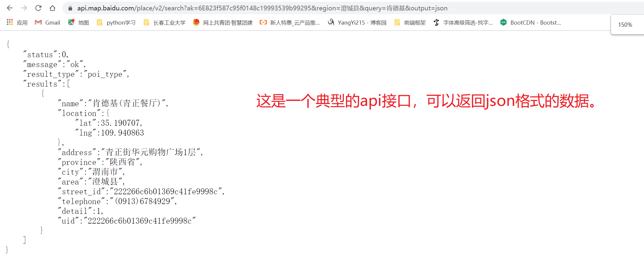
Task: Click the address value 青正街华元购物广场1层
Action: pos(151,152)
